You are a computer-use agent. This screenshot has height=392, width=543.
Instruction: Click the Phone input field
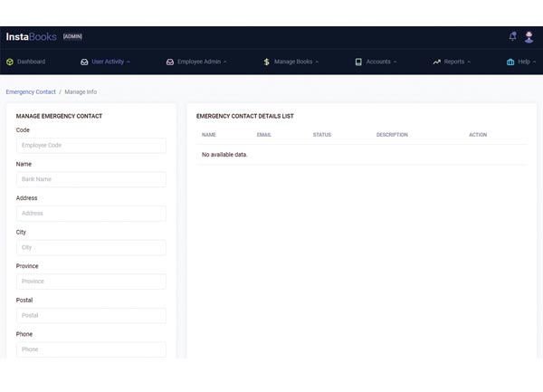(x=90, y=349)
